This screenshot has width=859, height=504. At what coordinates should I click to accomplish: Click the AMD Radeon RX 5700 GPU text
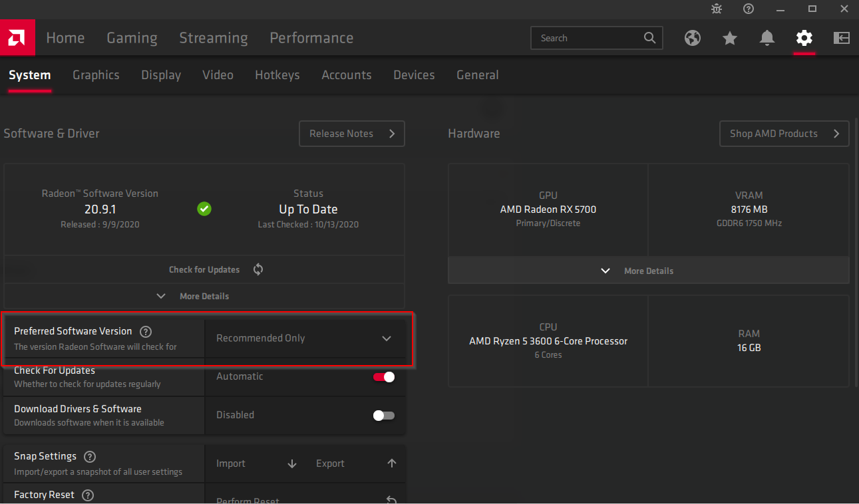coord(548,209)
